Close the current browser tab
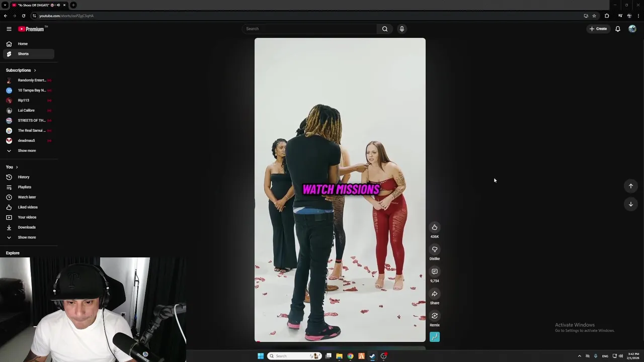This screenshot has height=362, width=644. (64, 5)
